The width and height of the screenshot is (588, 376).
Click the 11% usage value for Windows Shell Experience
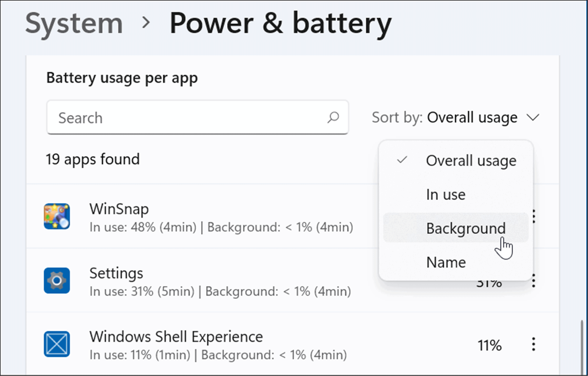click(x=490, y=345)
